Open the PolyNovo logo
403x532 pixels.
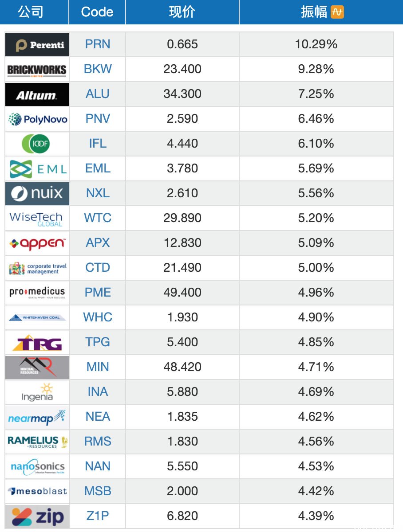(x=37, y=119)
